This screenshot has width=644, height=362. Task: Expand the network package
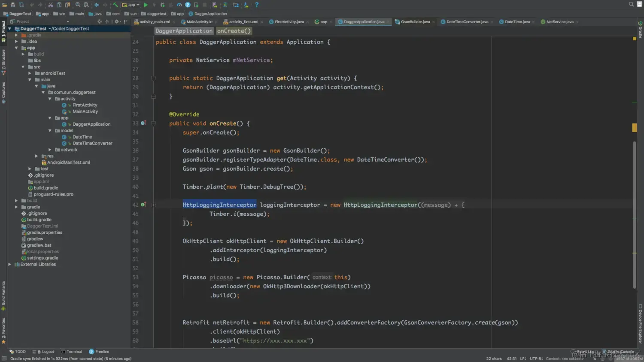tap(50, 150)
